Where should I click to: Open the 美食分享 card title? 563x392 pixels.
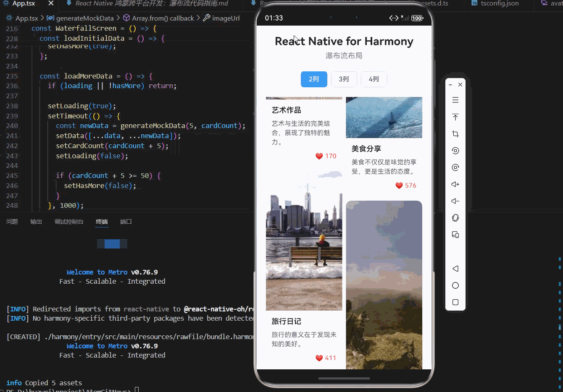coord(366,149)
